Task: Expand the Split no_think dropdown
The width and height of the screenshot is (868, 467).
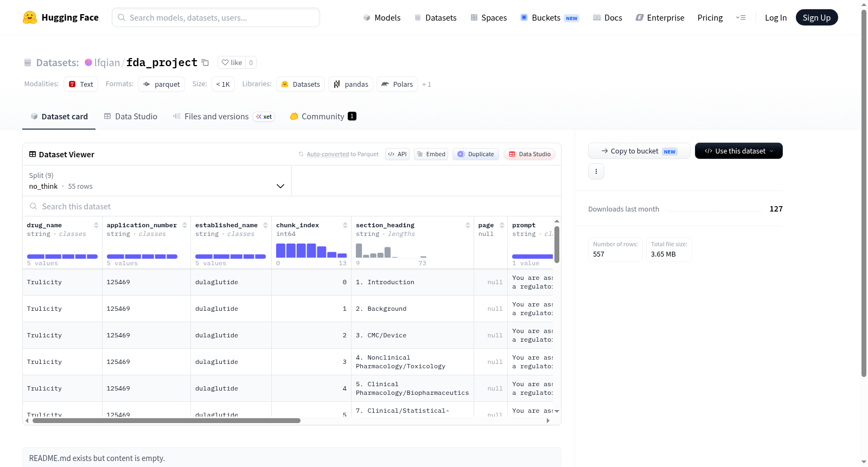Action: pos(157,181)
